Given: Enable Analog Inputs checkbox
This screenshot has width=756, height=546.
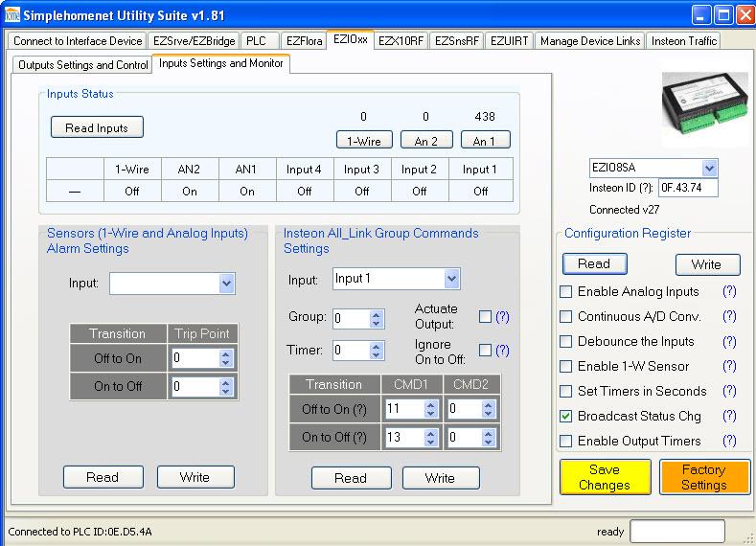Looking at the screenshot, I should (566, 291).
